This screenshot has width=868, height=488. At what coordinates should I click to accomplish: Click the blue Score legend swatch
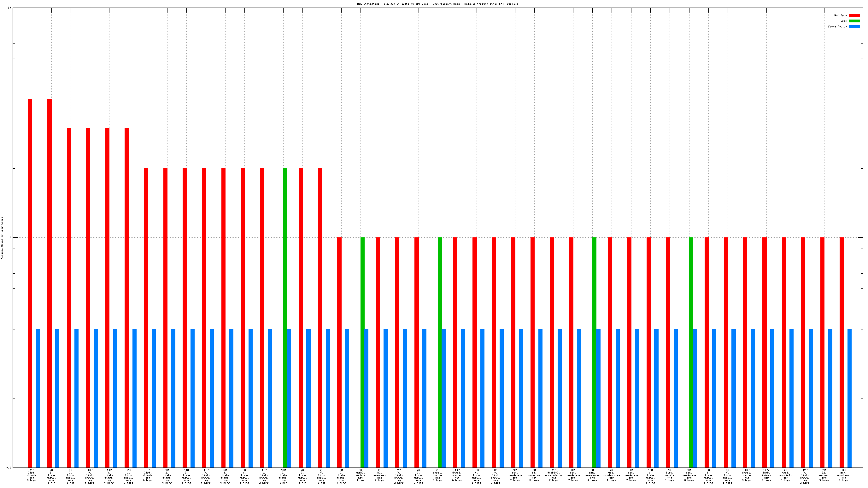[854, 26]
